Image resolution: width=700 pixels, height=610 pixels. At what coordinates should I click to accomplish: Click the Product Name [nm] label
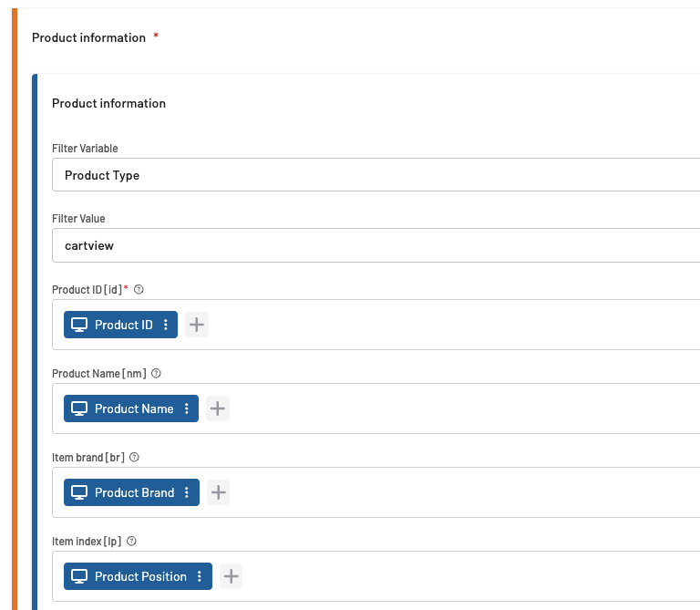click(99, 374)
